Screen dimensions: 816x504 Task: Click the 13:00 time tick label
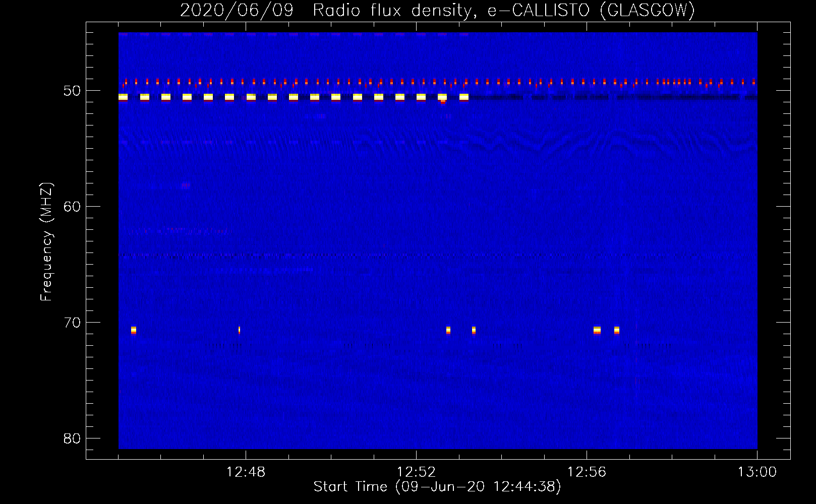[757, 472]
